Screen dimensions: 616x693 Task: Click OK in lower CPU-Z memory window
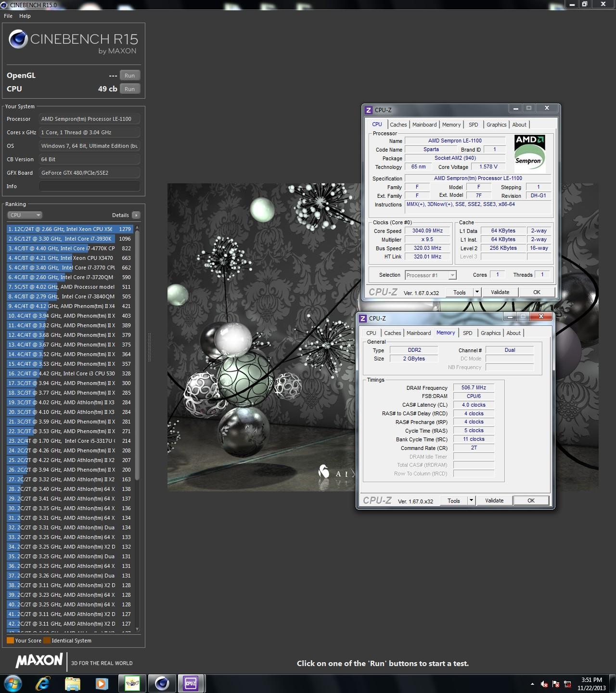click(x=531, y=500)
